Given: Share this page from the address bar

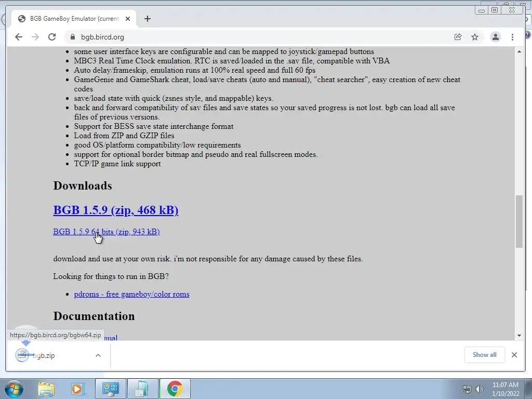Looking at the screenshot, I should 458,37.
